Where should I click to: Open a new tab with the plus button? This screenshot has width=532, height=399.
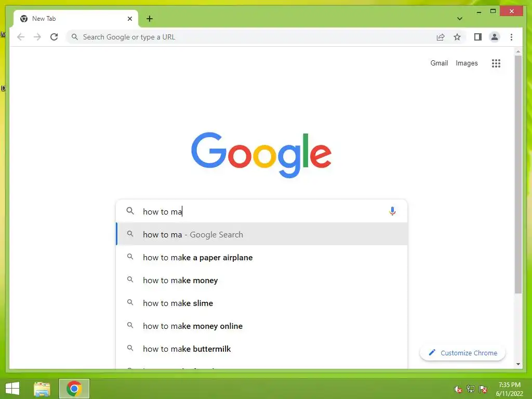click(150, 19)
